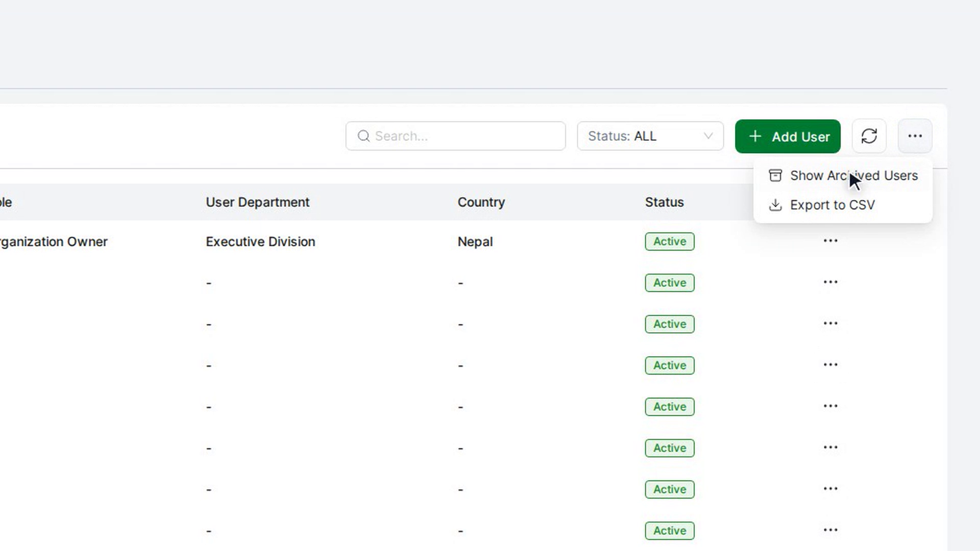This screenshot has width=980, height=551.
Task: Choose Show Archived Users menu entry
Action: [843, 176]
